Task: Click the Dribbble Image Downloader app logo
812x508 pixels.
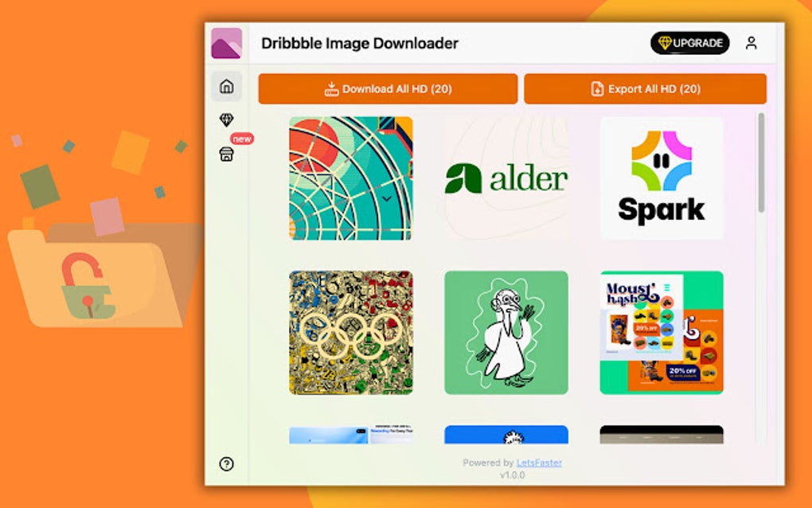Action: 225,43
